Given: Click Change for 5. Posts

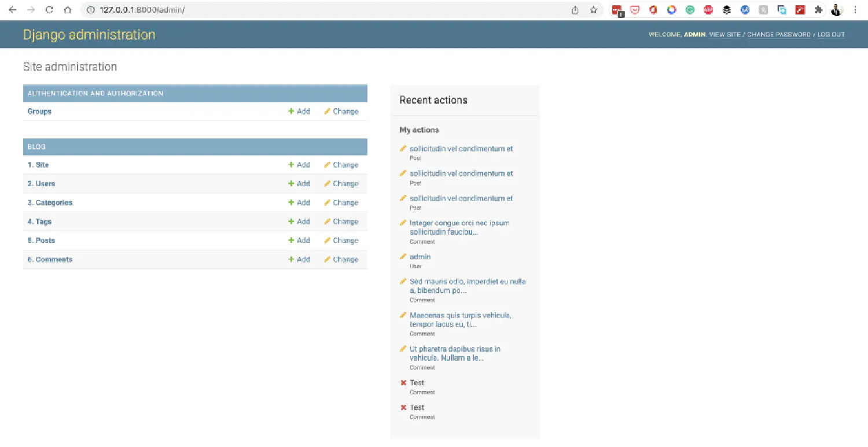Looking at the screenshot, I should click(341, 241).
